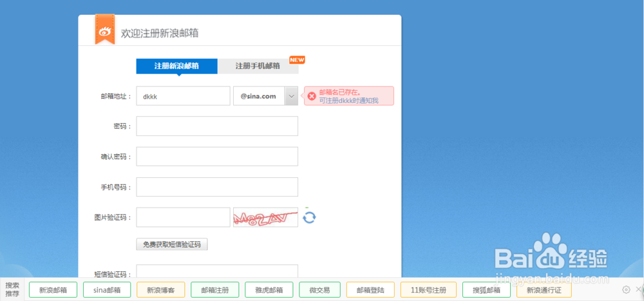Click the 新浪邮箱 search suggestion

point(53,290)
